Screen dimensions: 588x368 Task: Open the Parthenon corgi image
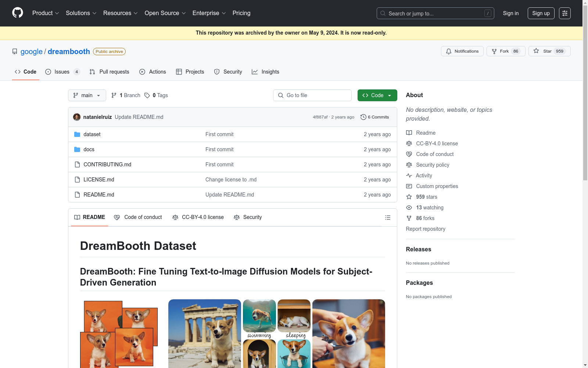point(205,333)
